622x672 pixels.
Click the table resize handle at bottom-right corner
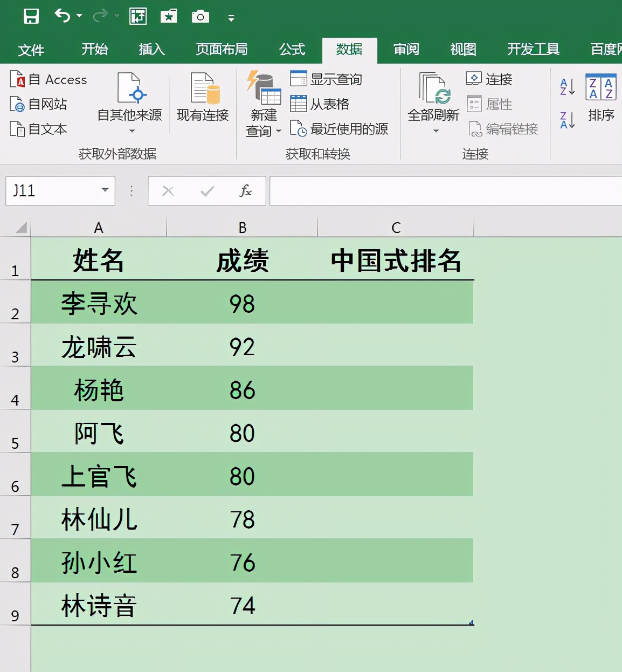[x=472, y=622]
